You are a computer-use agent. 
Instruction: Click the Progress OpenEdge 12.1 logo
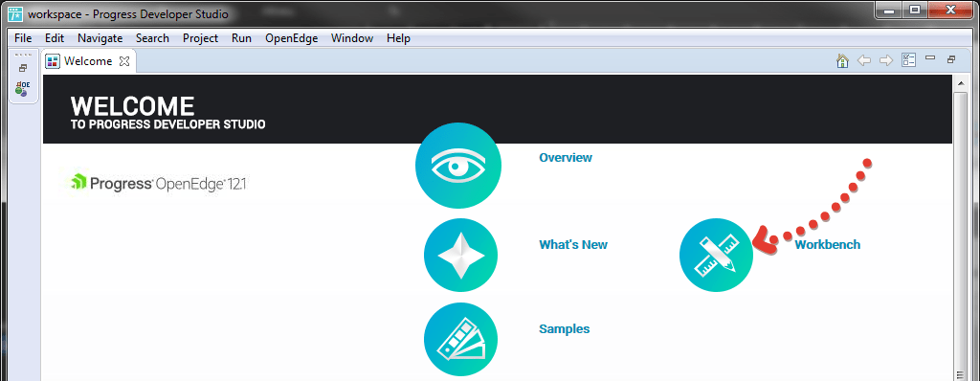tap(158, 183)
